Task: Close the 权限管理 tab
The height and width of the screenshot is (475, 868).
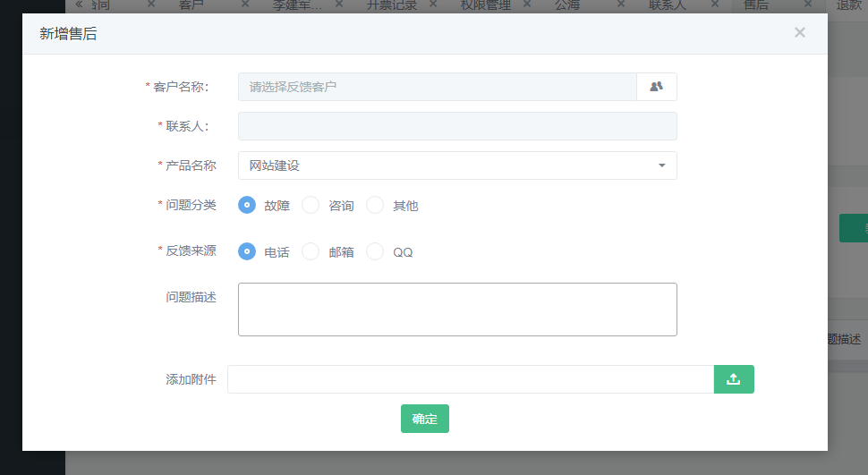Action: [527, 4]
